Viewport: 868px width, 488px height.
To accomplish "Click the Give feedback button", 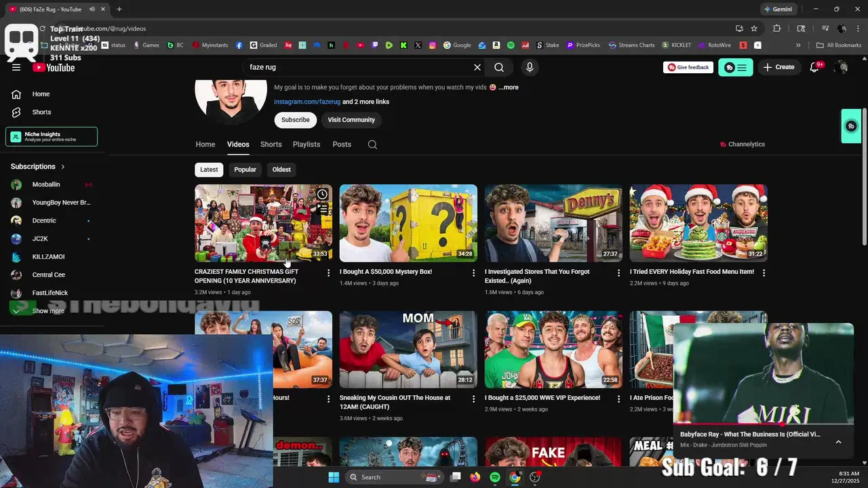I will pyautogui.click(x=689, y=67).
